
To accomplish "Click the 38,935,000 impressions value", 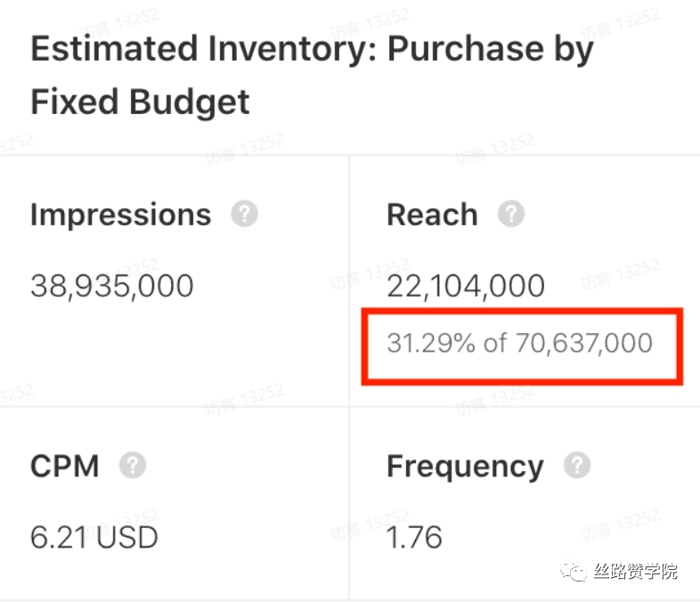I will (x=111, y=286).
